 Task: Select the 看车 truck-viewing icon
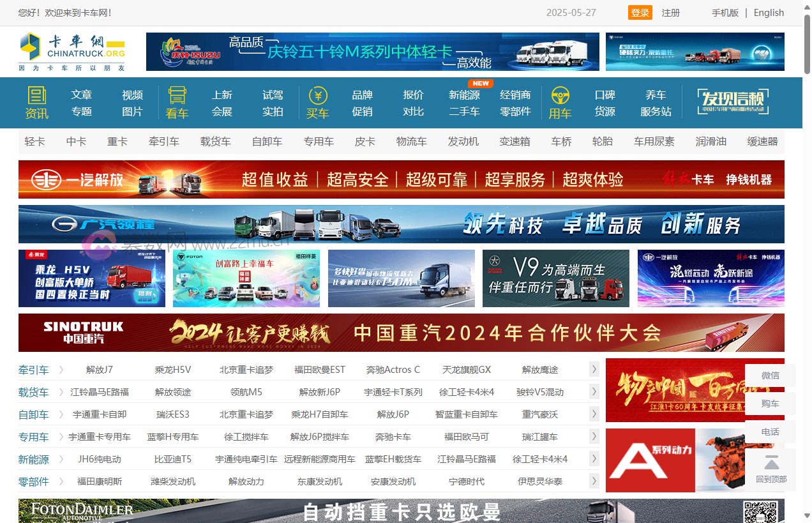(x=177, y=102)
